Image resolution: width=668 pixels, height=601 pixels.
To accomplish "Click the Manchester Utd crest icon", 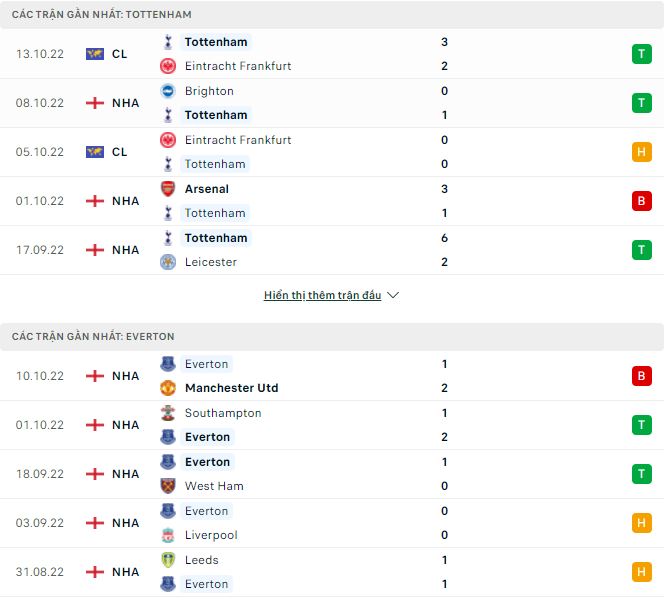I will pyautogui.click(x=168, y=388).
